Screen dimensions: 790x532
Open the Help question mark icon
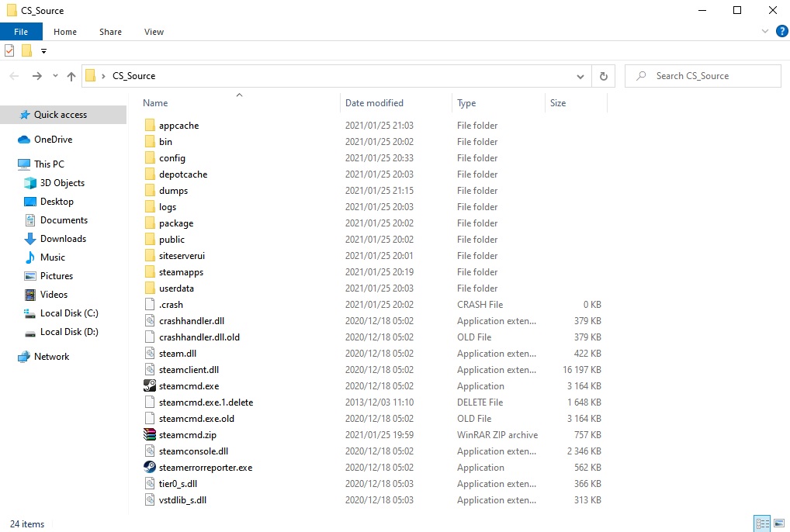point(781,31)
